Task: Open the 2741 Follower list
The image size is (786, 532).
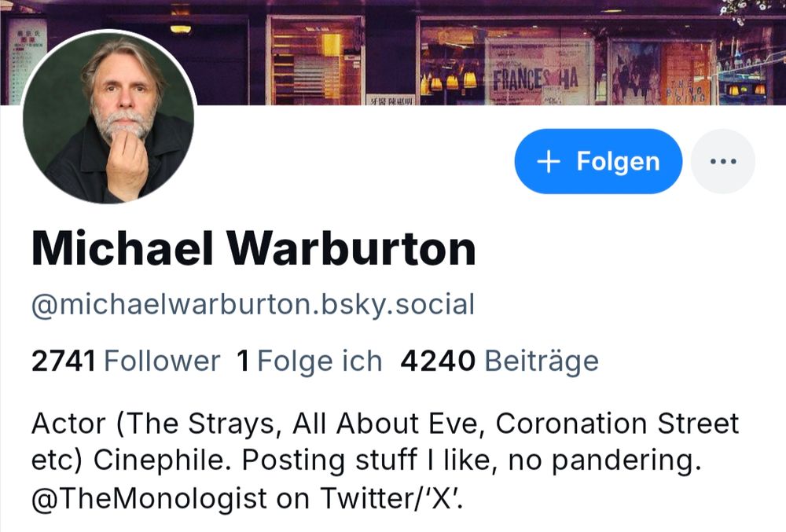Action: 125,361
